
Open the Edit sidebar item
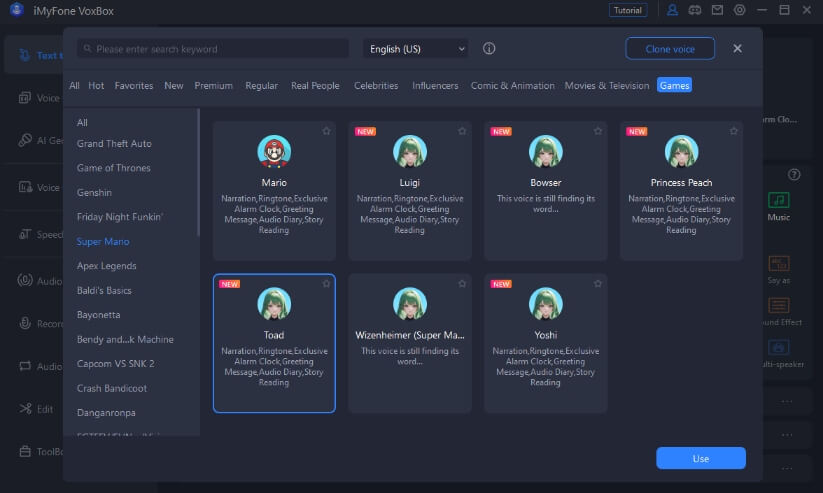[x=37, y=409]
